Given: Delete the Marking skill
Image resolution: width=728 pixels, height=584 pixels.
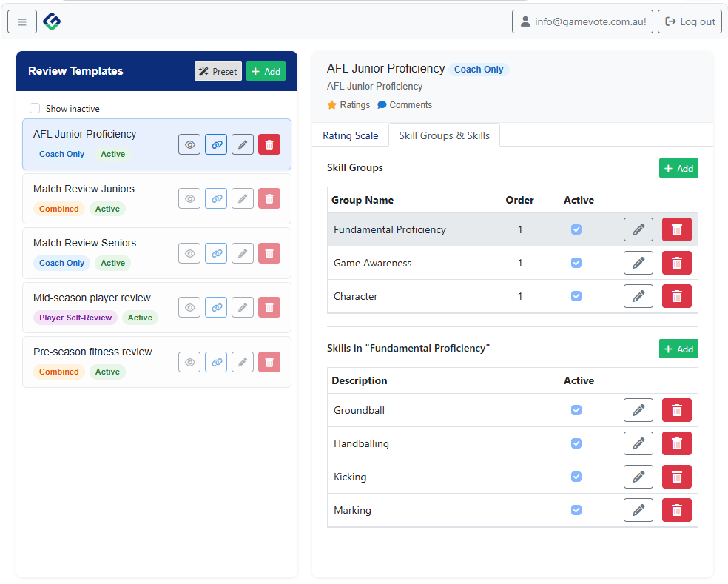Looking at the screenshot, I should [676, 510].
